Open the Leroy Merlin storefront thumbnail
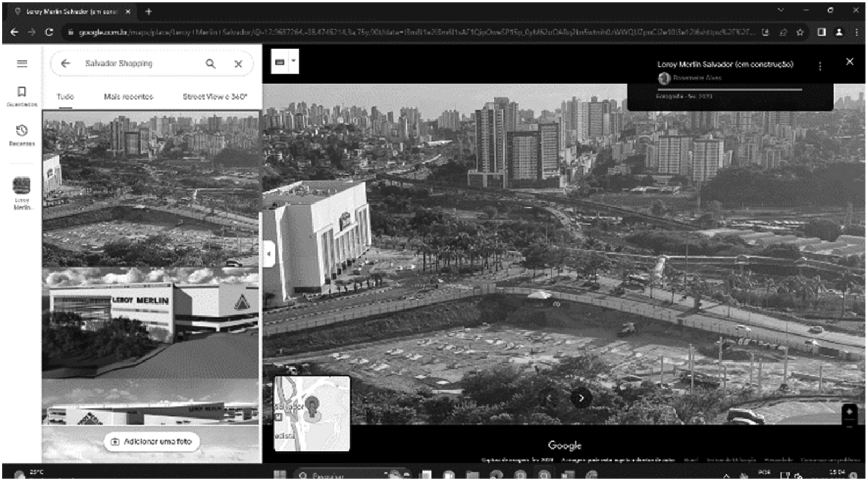 click(x=151, y=322)
